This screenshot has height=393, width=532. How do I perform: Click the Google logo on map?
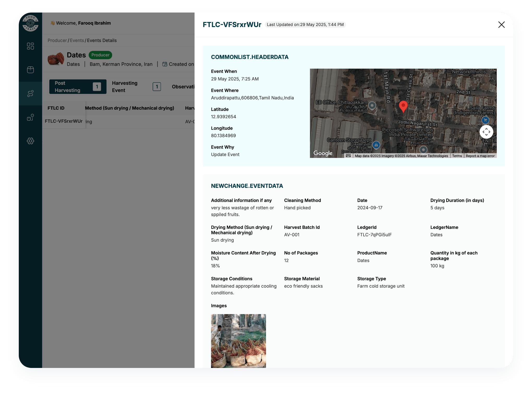[323, 153]
